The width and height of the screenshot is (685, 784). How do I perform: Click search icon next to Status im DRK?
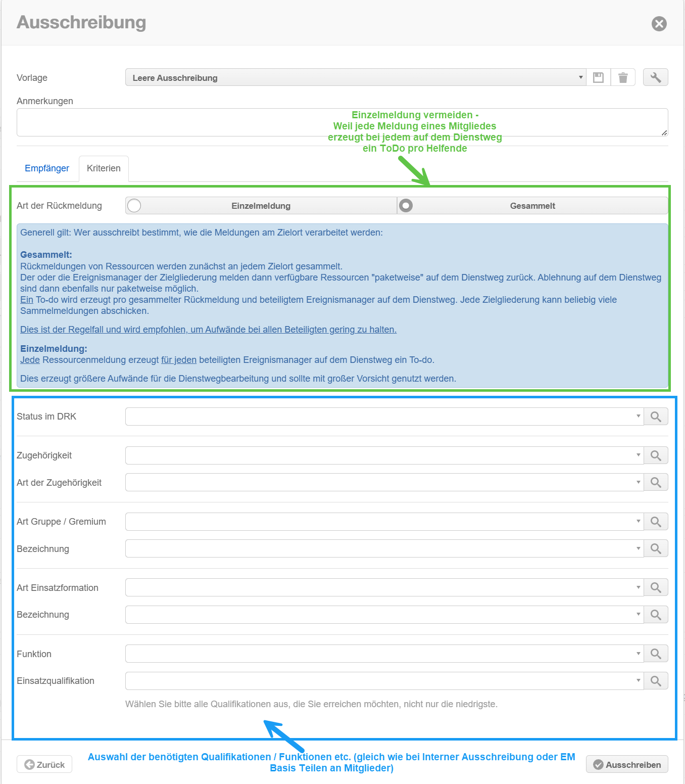[656, 417]
